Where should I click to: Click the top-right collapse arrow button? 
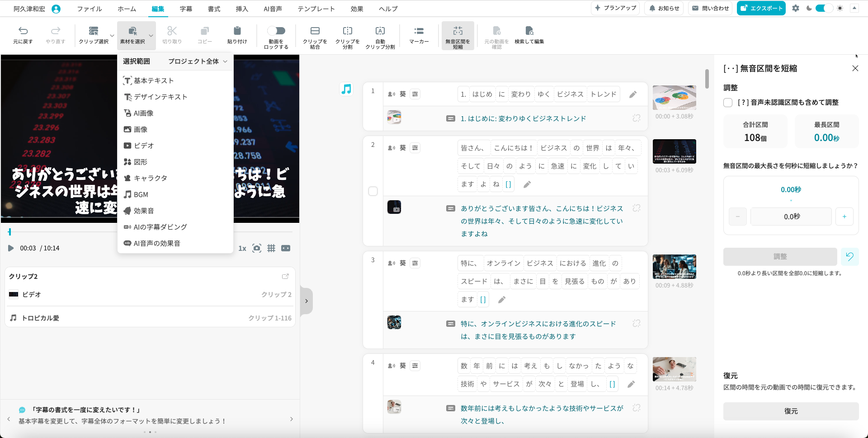click(854, 8)
